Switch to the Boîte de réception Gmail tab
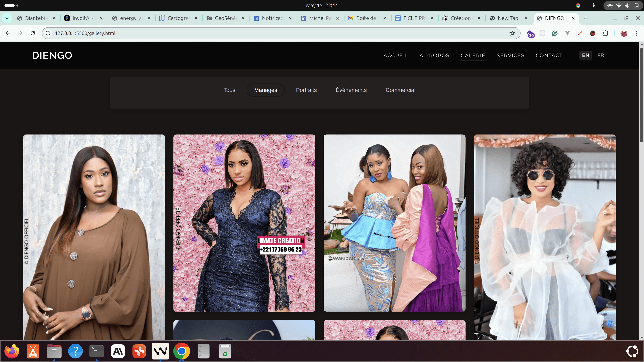The height and width of the screenshot is (362, 644). point(366,18)
